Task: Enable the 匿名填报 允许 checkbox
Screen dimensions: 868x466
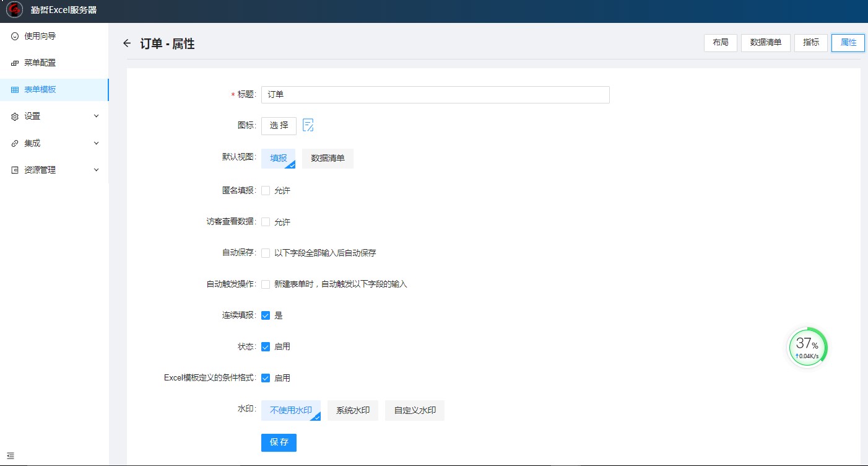Action: (266, 191)
